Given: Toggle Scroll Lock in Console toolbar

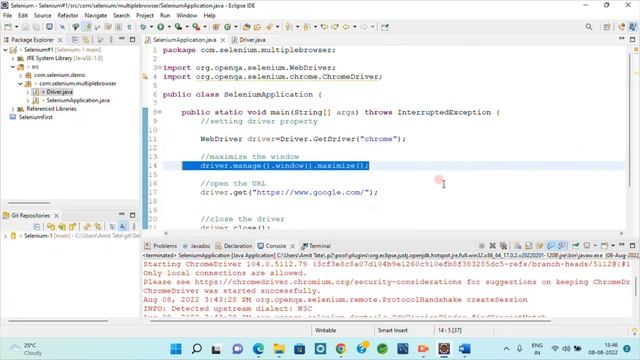Looking at the screenshot, I should click(x=529, y=246).
